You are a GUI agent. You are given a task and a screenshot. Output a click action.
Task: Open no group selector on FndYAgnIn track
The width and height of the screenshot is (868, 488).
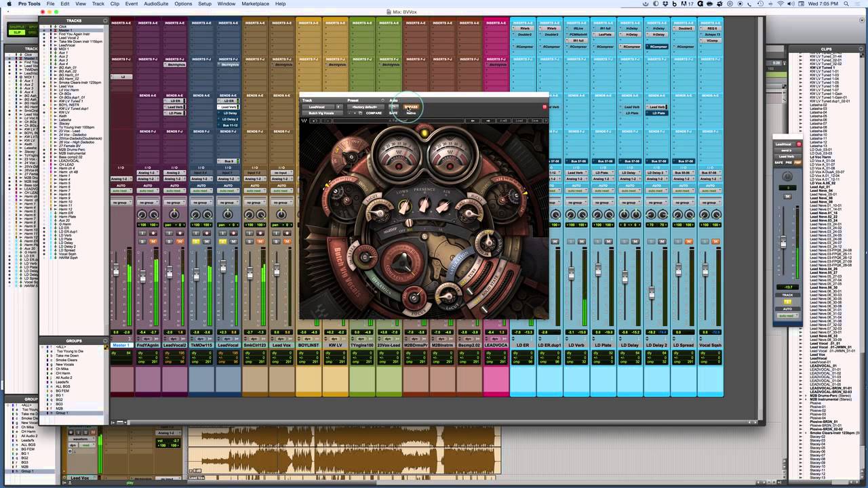click(147, 202)
